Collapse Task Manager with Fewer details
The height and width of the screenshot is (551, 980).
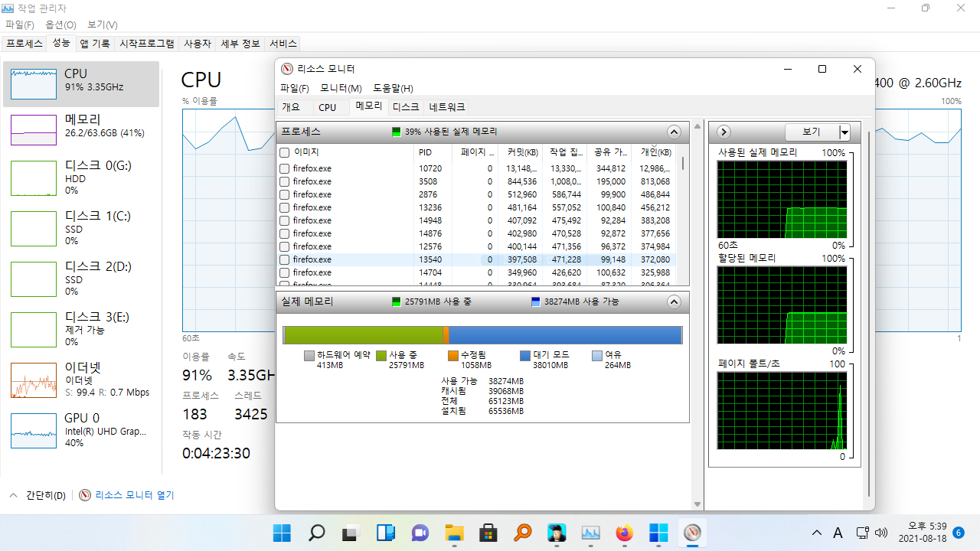(x=38, y=495)
